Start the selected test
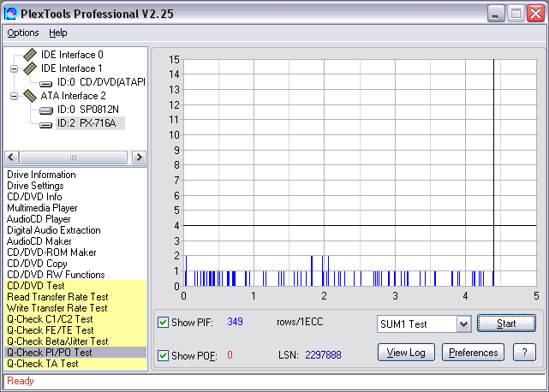Viewport: 549px width, 392px height. [x=506, y=324]
